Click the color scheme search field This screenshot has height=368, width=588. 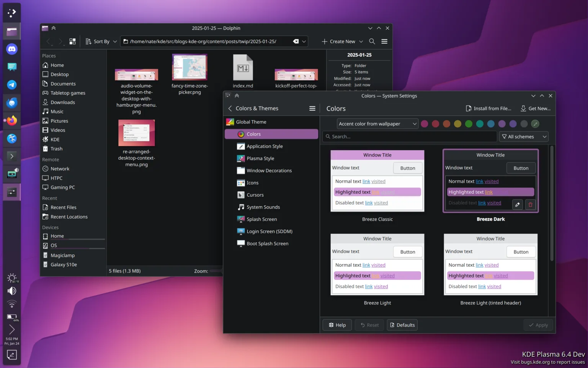click(409, 136)
